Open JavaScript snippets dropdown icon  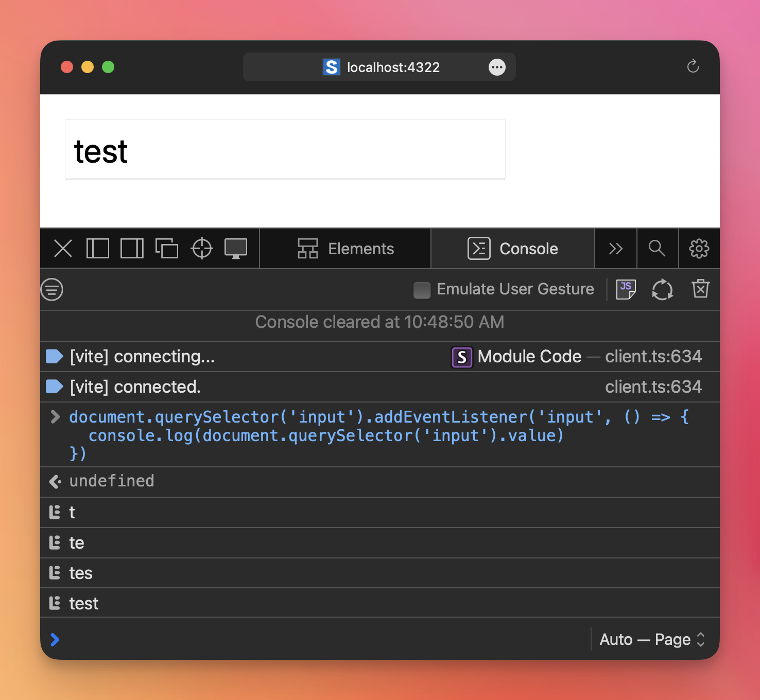[x=626, y=289]
